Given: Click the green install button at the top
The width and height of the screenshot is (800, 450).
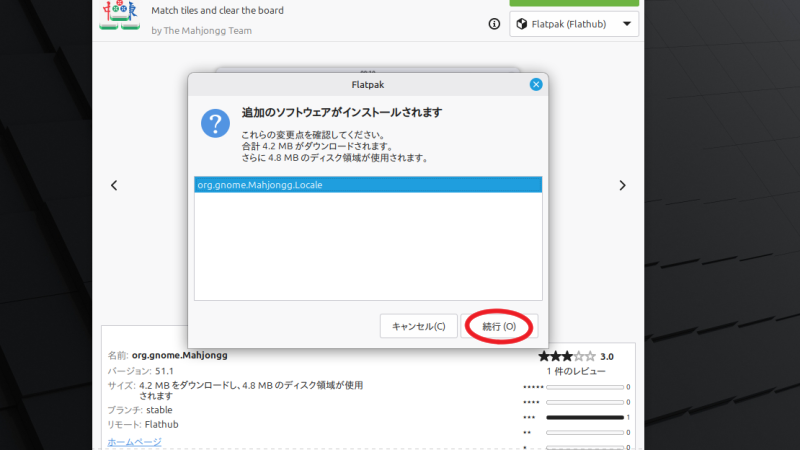Looking at the screenshot, I should tap(574, 3).
